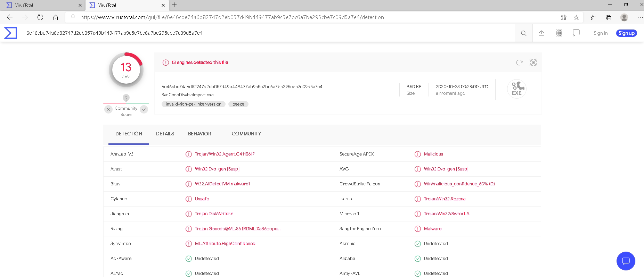The height and width of the screenshot is (277, 644).
Task: Open the favorites list icon
Action: (x=593, y=17)
